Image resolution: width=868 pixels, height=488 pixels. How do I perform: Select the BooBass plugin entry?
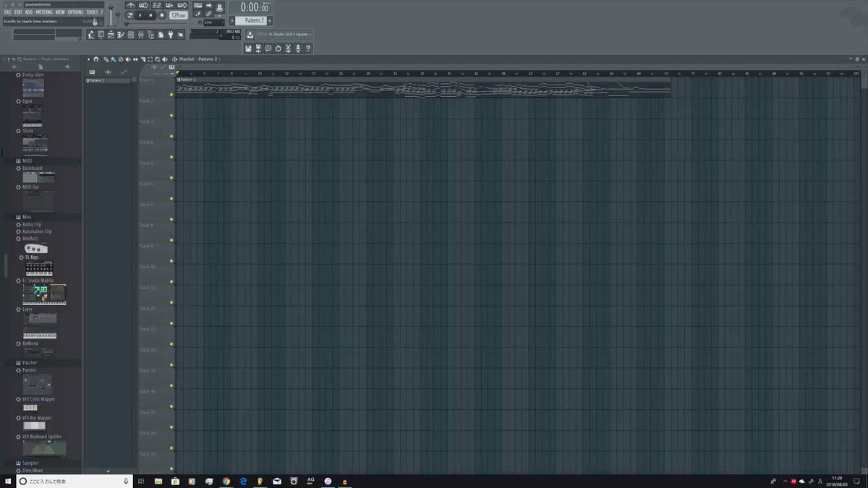pyautogui.click(x=30, y=238)
